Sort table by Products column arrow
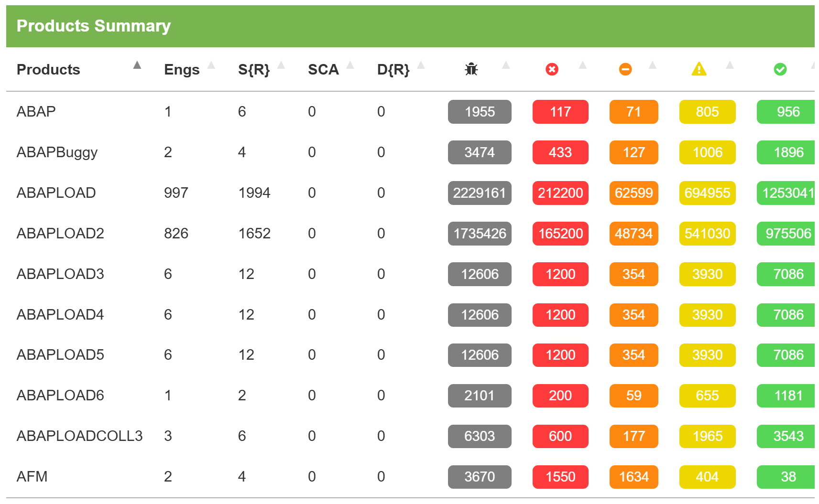Screen dimensions: 819x504 [137, 65]
